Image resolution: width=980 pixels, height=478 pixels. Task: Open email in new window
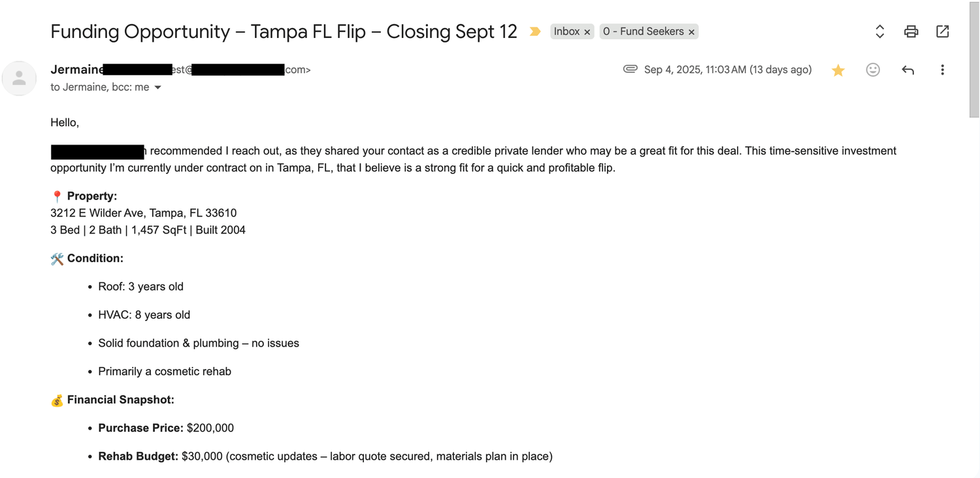click(942, 31)
